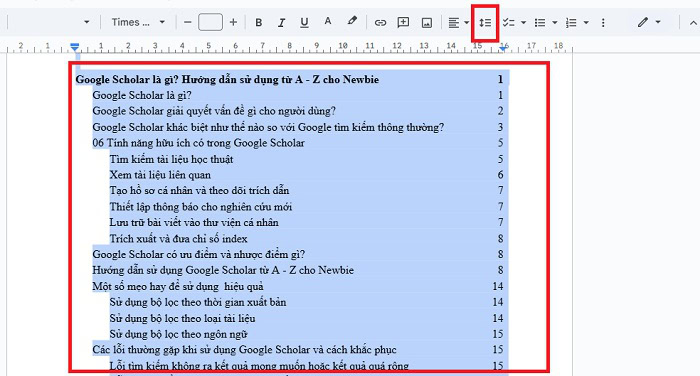Viewport: 700px width, 376px height.
Task: Expand the alignment dropdown arrow
Action: (x=467, y=22)
